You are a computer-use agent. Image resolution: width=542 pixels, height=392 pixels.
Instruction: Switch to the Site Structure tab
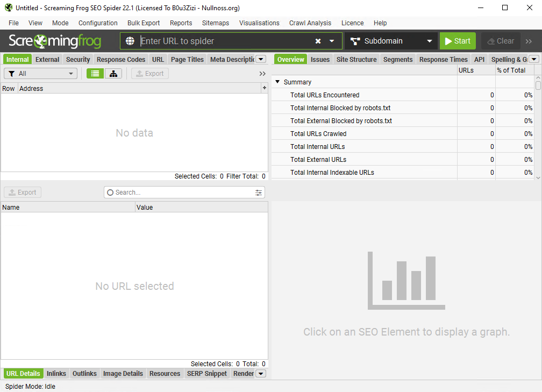pos(356,59)
